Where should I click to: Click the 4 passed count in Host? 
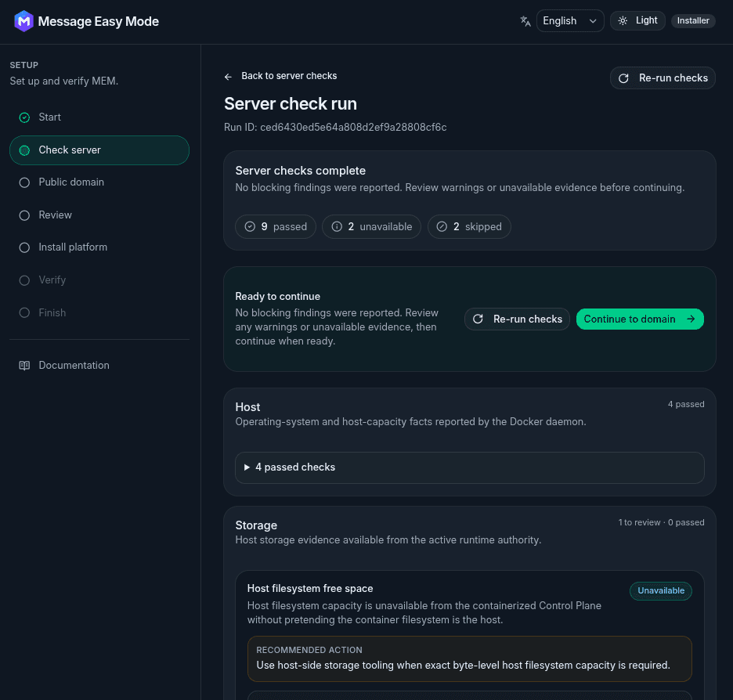pos(686,404)
